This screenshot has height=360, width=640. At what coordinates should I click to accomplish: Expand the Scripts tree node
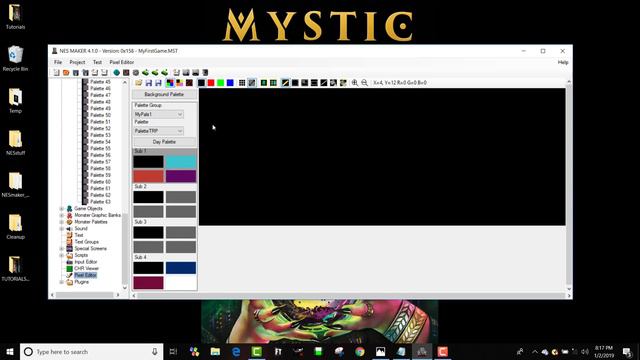click(x=62, y=255)
